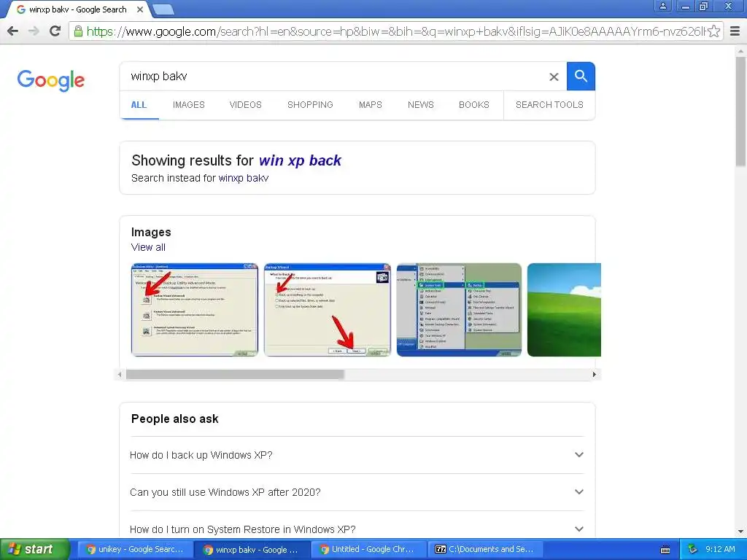Click the image carousel horizontal scrollbar thumb
The width and height of the screenshot is (747, 560).
[235, 375]
